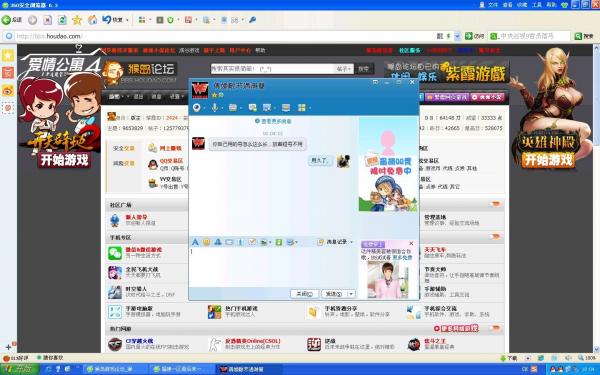Open the 查看 menu in the browser title bar
The width and height of the screenshot is (600, 375).
(507, 5)
